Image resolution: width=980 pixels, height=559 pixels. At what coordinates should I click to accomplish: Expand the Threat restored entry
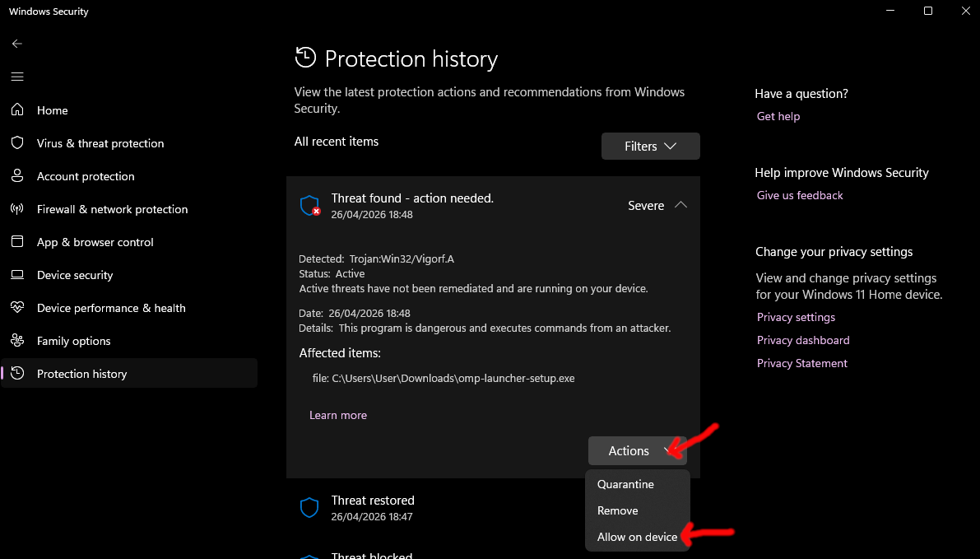tap(493, 508)
